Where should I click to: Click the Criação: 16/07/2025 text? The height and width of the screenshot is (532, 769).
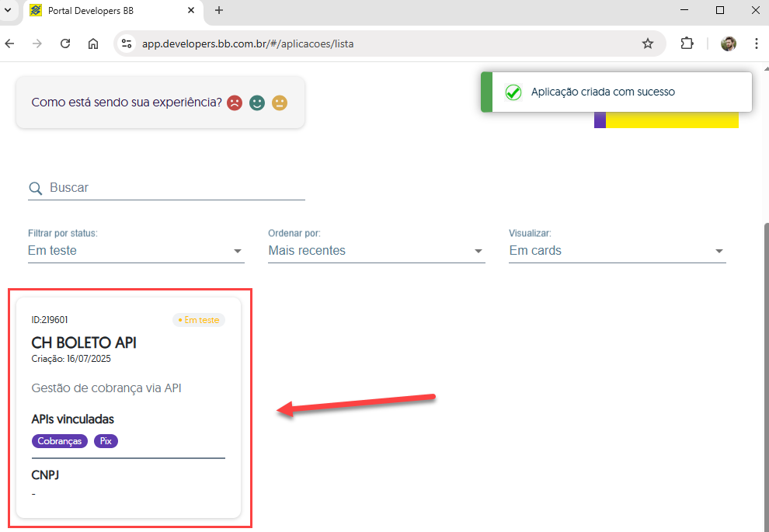point(71,359)
